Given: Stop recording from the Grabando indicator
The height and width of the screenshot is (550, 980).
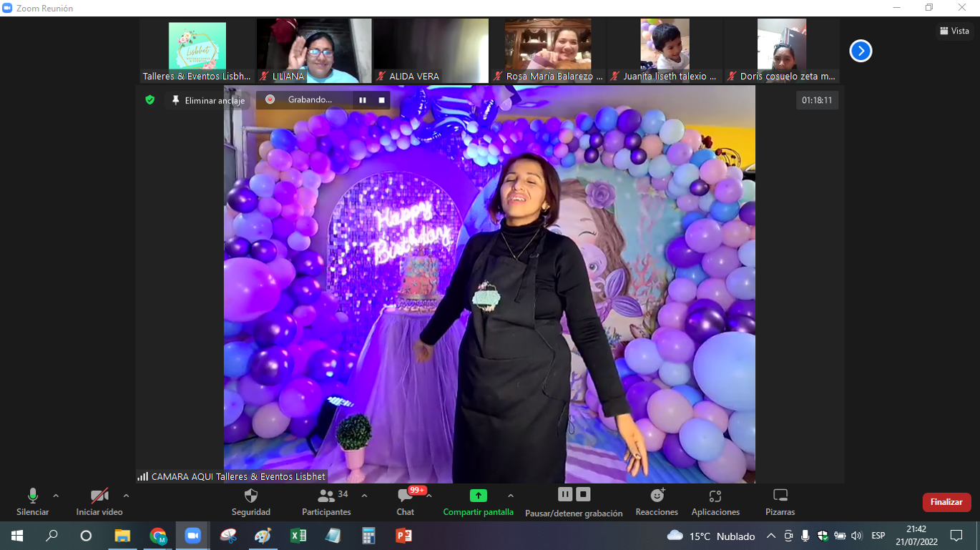Looking at the screenshot, I should click(381, 100).
